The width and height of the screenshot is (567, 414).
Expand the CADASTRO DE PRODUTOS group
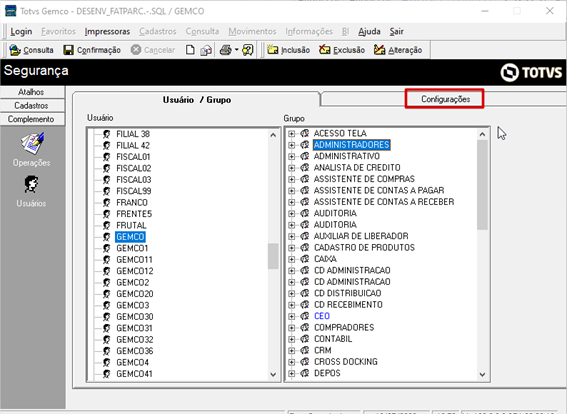[291, 248]
